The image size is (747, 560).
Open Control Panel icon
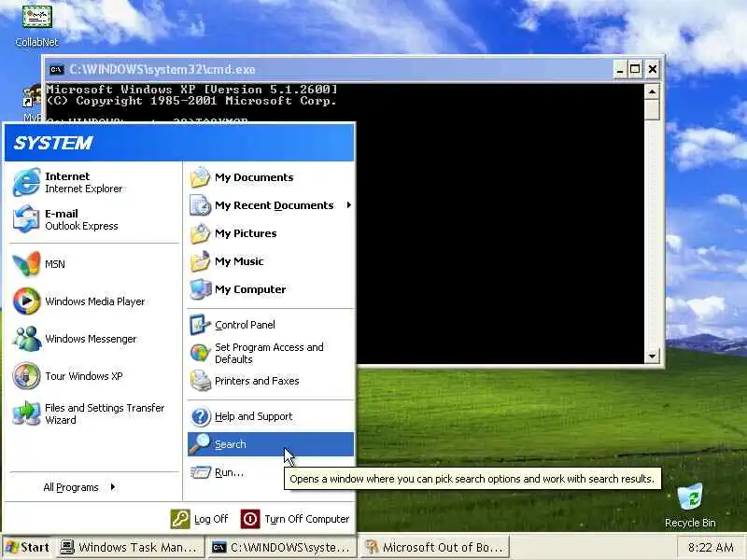tap(200, 325)
